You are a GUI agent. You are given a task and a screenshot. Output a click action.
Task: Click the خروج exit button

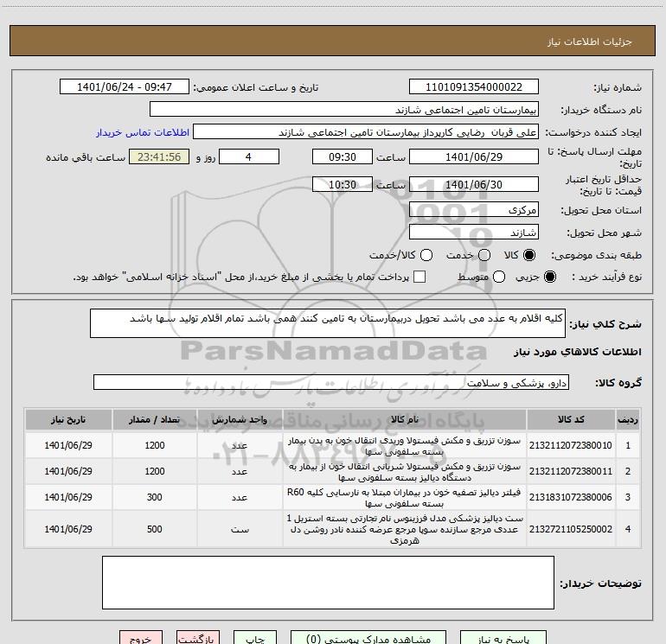point(141,637)
